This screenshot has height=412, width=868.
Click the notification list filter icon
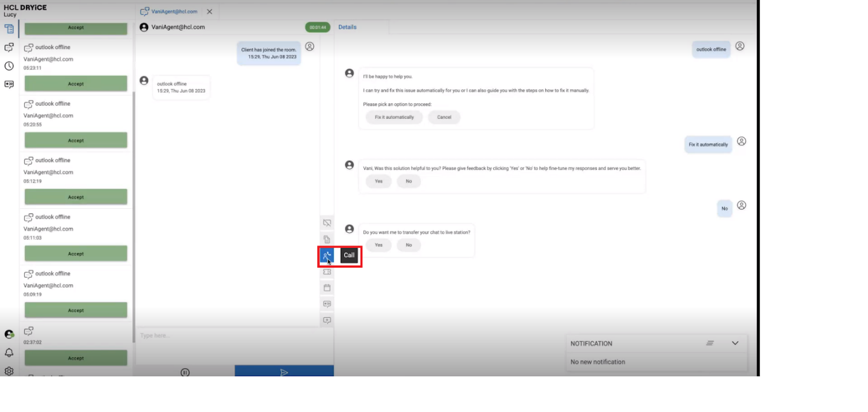pos(710,343)
